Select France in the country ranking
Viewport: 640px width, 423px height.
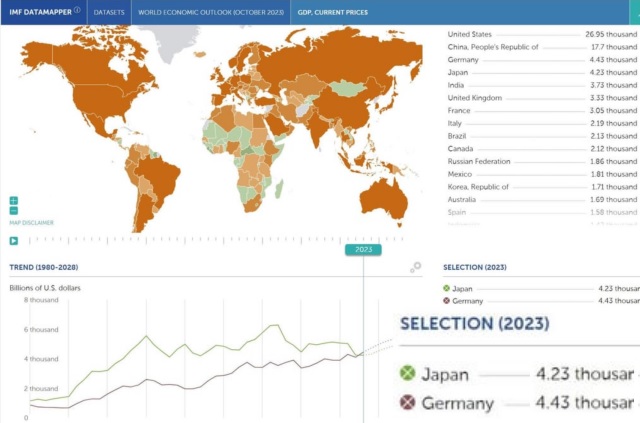542,110
